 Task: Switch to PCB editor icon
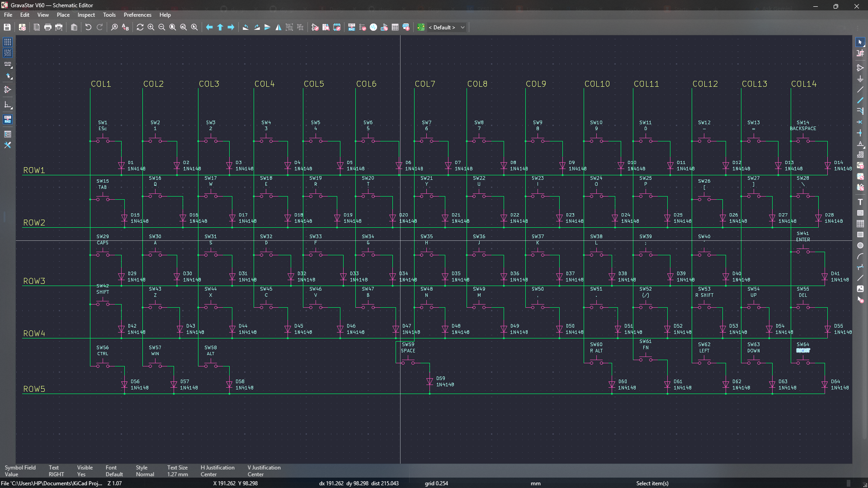[421, 27]
